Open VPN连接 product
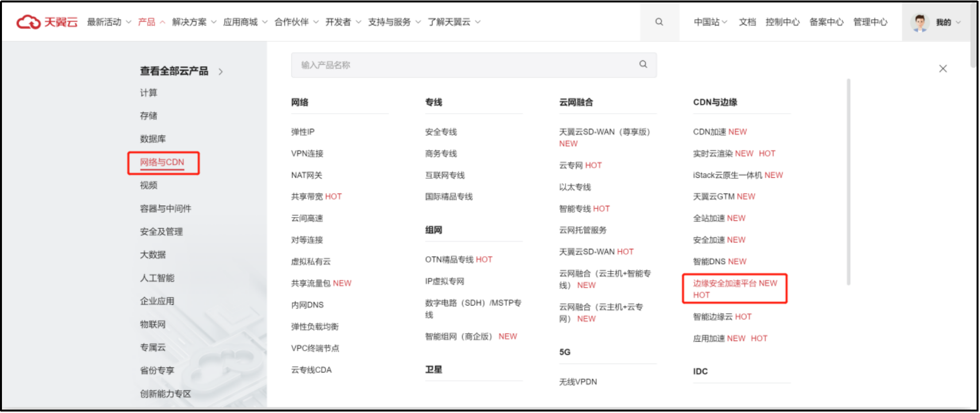 pyautogui.click(x=307, y=153)
